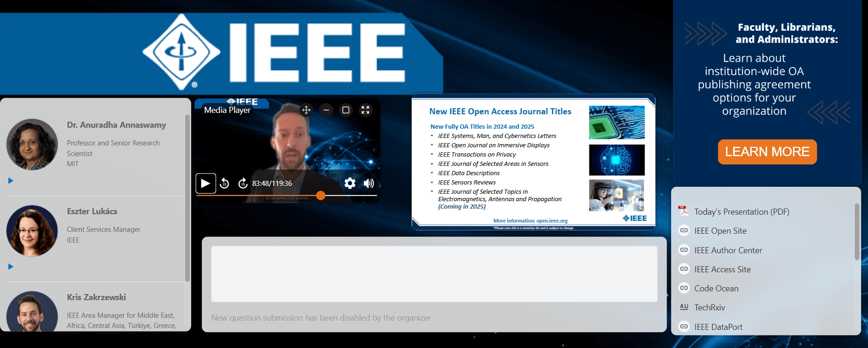Click the question submission text box

coord(434,274)
